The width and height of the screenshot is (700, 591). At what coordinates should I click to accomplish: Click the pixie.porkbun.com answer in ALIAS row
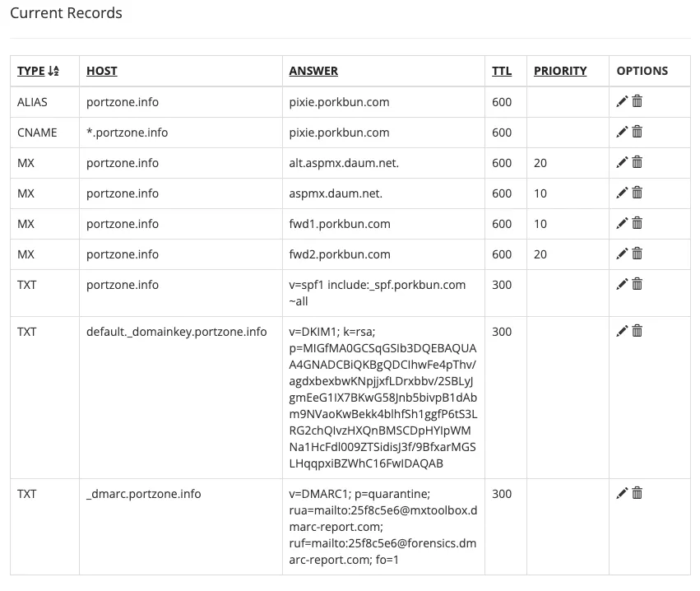point(339,102)
